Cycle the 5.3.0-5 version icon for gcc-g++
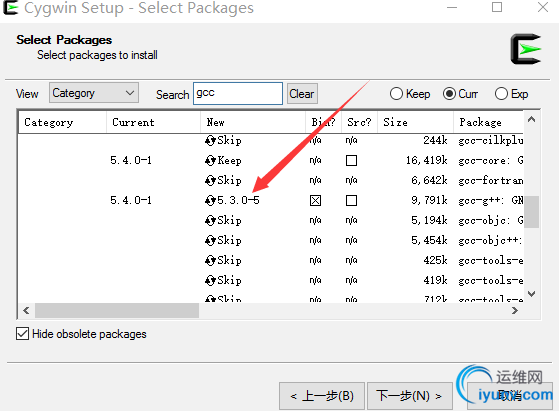 pos(210,201)
